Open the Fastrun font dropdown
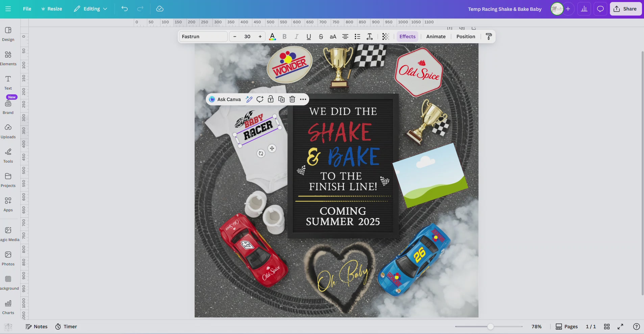This screenshot has height=334, width=644. click(203, 36)
